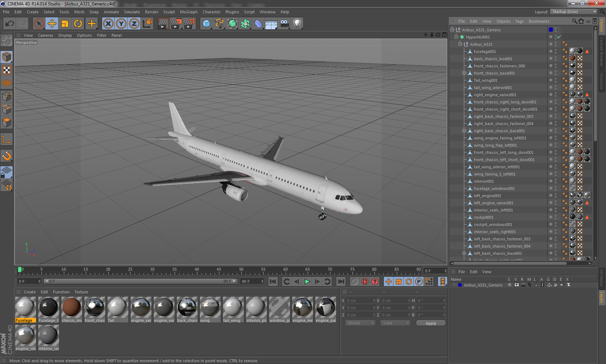This screenshot has width=606, height=364.
Task: Click the Make Editable icon
Action: tap(7, 40)
